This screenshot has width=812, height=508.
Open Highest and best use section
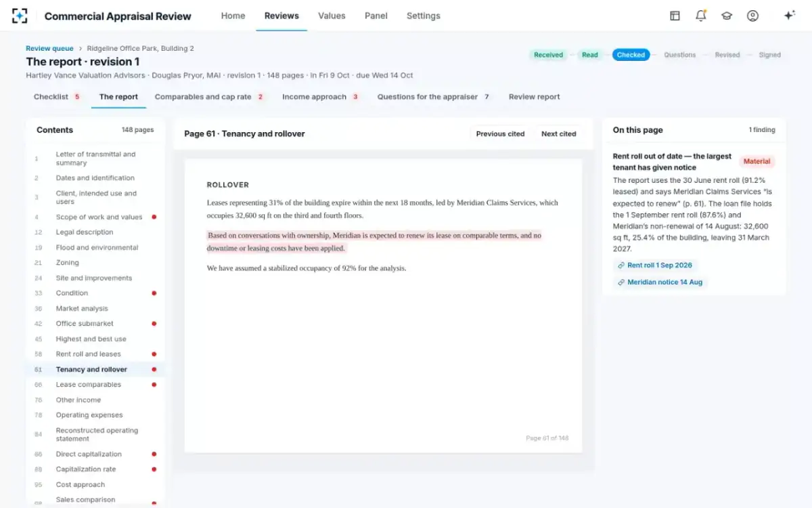click(x=95, y=339)
